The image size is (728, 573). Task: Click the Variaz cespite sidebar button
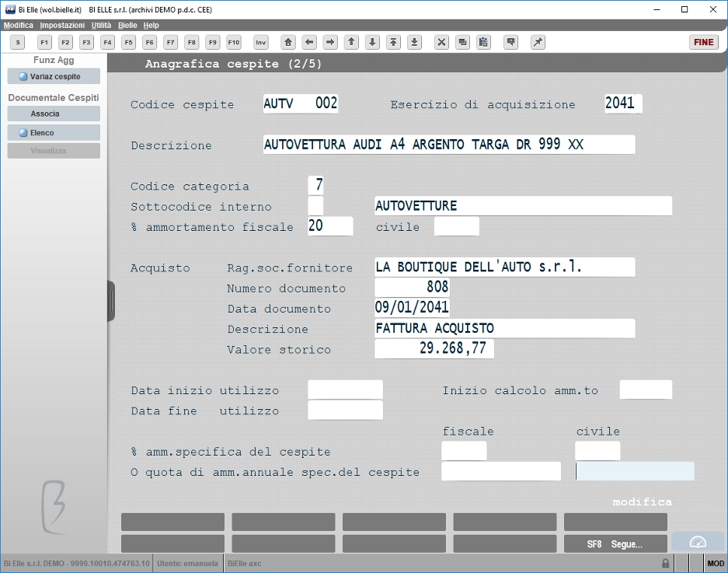(x=54, y=77)
